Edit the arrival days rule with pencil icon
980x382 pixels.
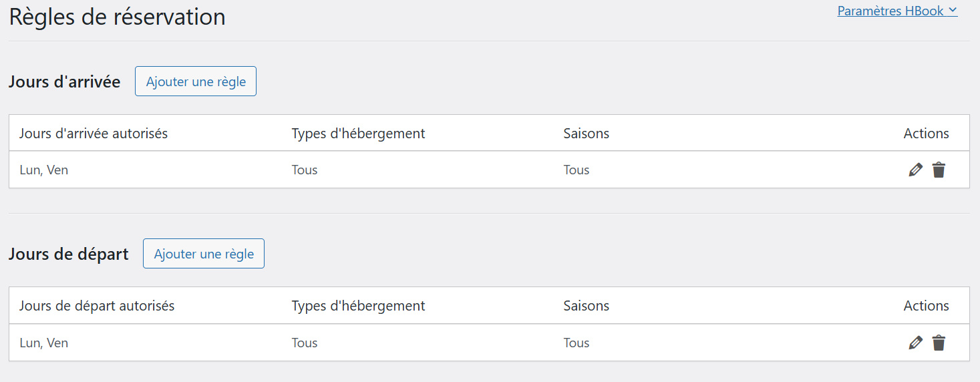[916, 170]
